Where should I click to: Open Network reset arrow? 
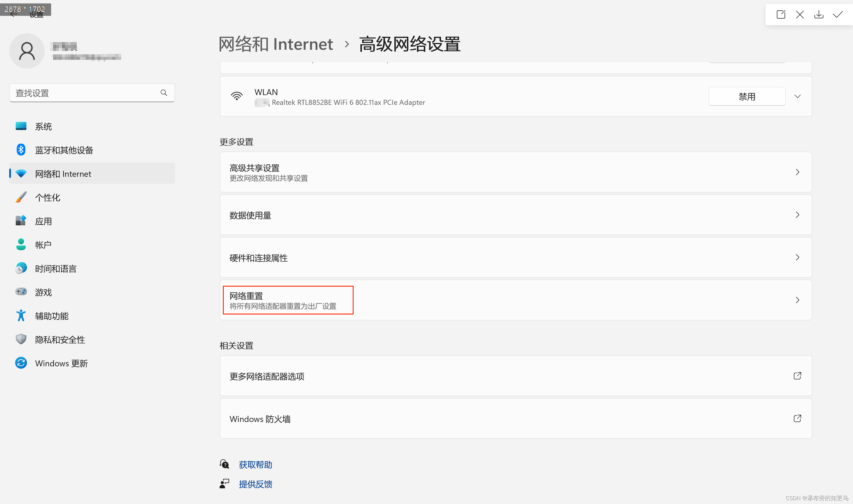(797, 300)
